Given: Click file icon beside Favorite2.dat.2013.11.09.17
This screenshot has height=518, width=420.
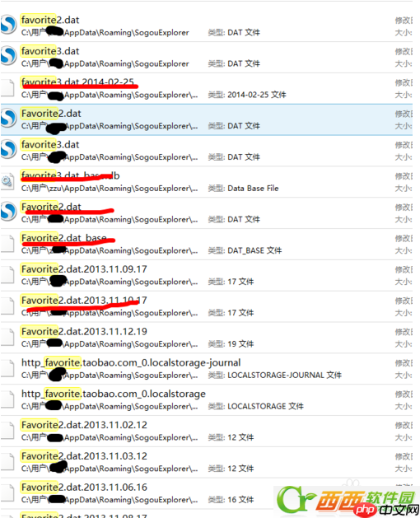Looking at the screenshot, I should coord(7,275).
